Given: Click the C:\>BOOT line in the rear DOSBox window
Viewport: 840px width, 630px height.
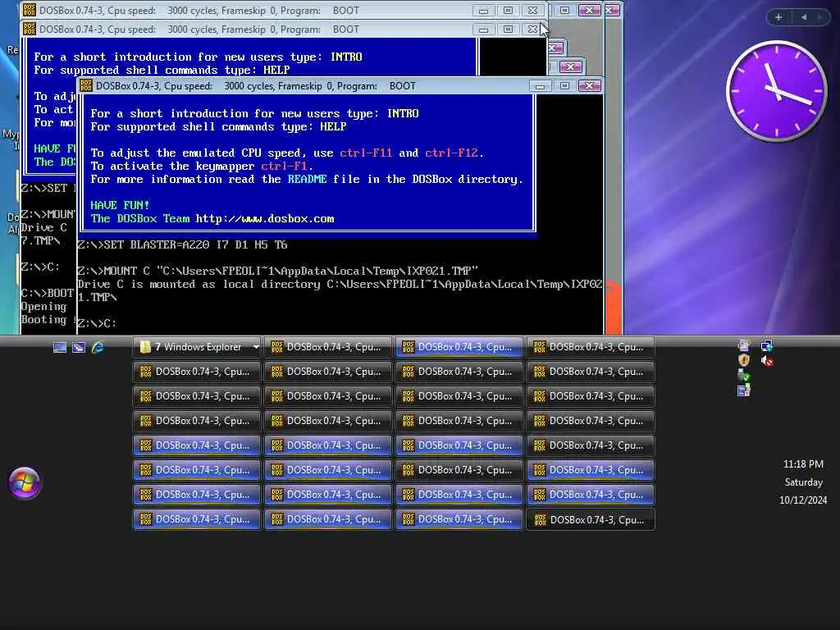Looking at the screenshot, I should click(x=47, y=293).
